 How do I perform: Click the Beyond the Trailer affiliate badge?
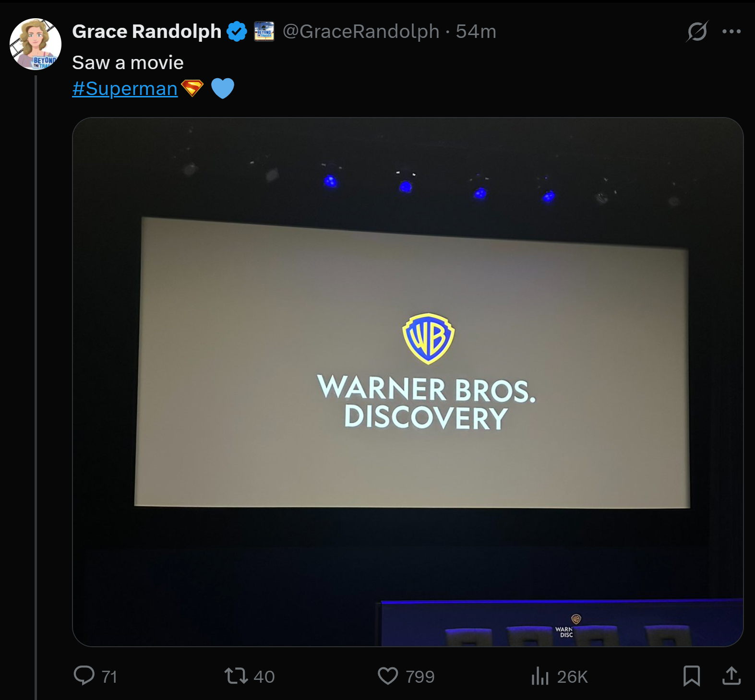264,32
